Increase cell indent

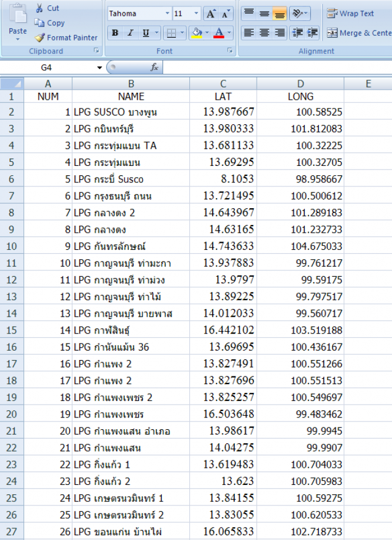click(x=312, y=33)
